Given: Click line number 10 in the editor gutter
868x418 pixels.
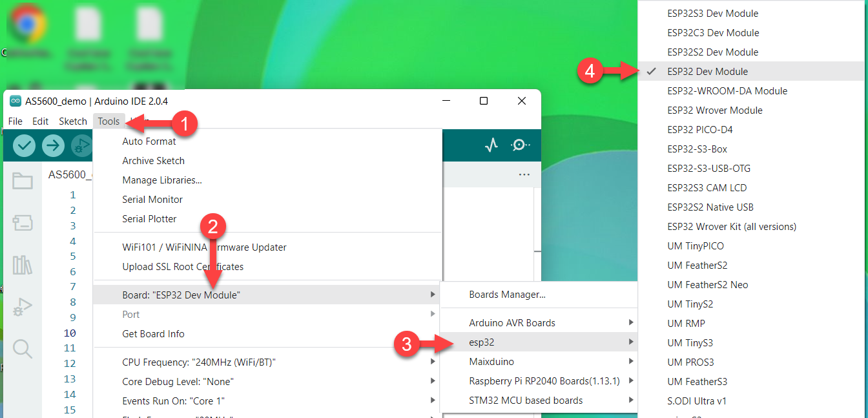Looking at the screenshot, I should coord(70,333).
